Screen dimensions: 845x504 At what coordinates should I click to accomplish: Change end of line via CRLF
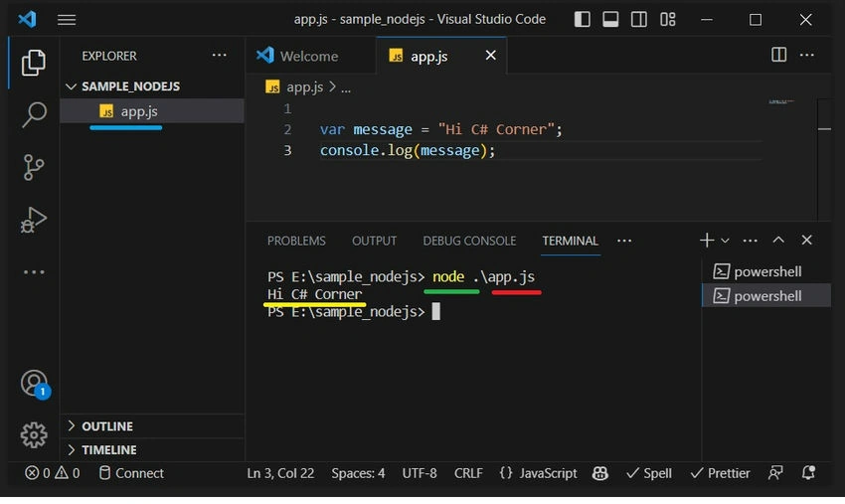click(x=468, y=473)
